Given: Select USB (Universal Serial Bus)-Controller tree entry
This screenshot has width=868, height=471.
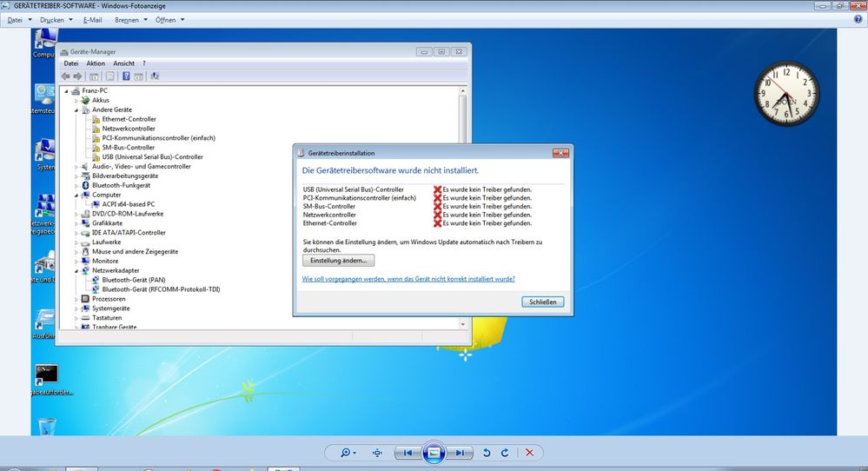Looking at the screenshot, I should (x=152, y=156).
